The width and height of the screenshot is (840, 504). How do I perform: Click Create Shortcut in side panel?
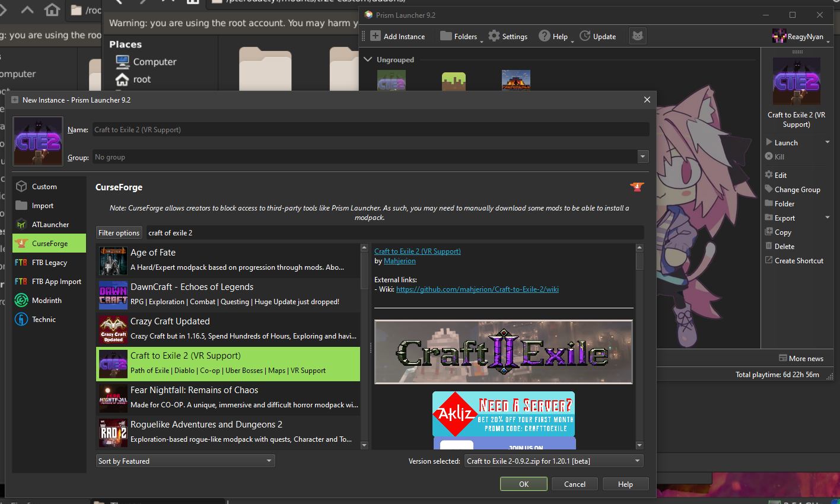(x=794, y=260)
